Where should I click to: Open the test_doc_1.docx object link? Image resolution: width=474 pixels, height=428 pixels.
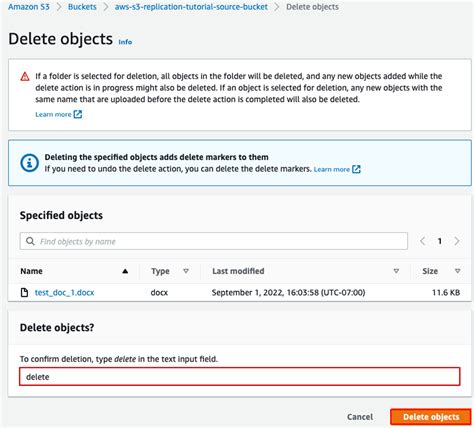tap(64, 292)
